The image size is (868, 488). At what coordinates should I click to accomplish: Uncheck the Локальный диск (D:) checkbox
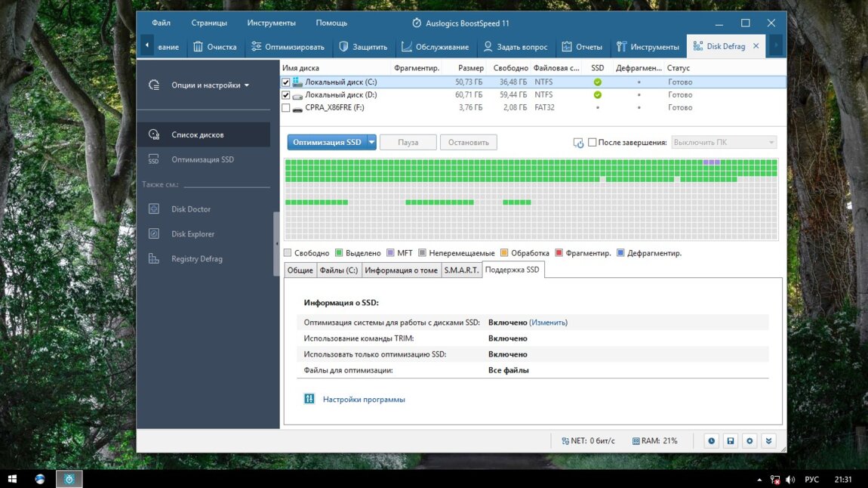[286, 95]
